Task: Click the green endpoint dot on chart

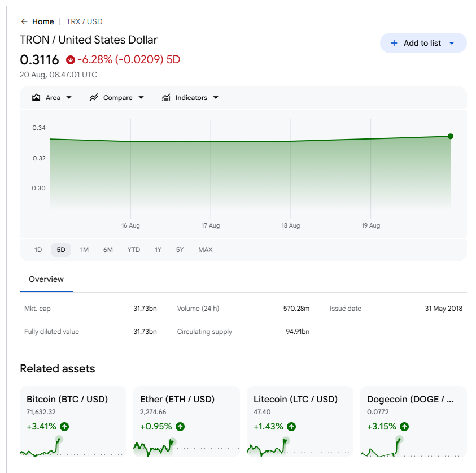Action: (451, 136)
